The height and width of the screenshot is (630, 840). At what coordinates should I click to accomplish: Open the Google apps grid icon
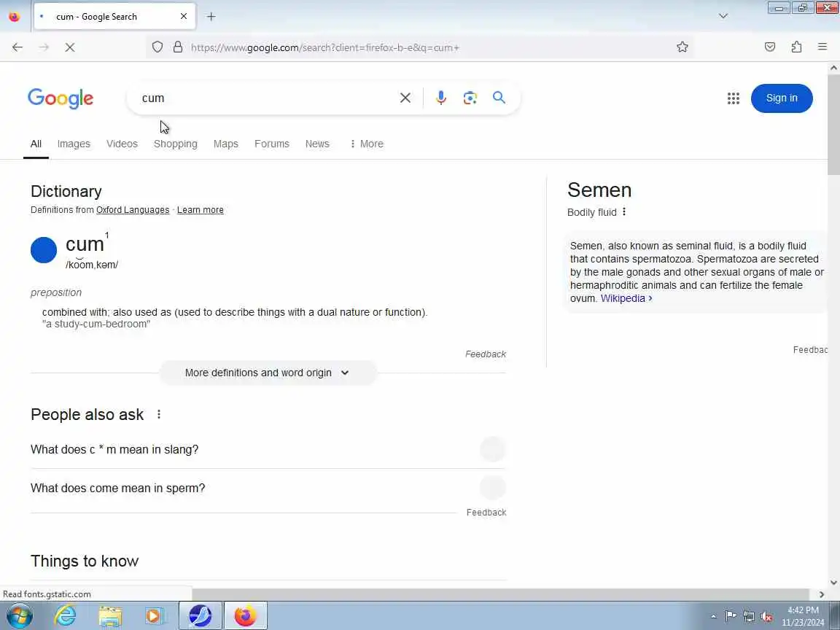(734, 98)
